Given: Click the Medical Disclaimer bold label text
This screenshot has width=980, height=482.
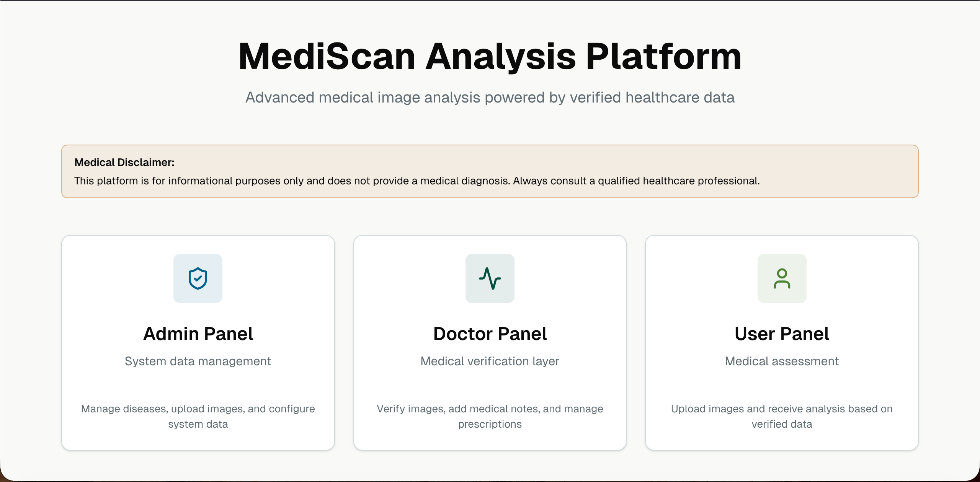Looking at the screenshot, I should (x=124, y=162).
